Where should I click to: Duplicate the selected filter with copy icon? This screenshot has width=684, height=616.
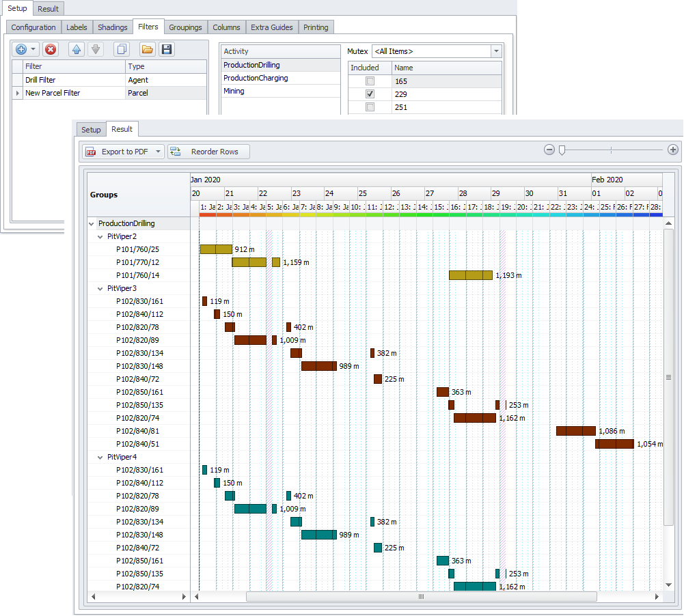pos(122,49)
